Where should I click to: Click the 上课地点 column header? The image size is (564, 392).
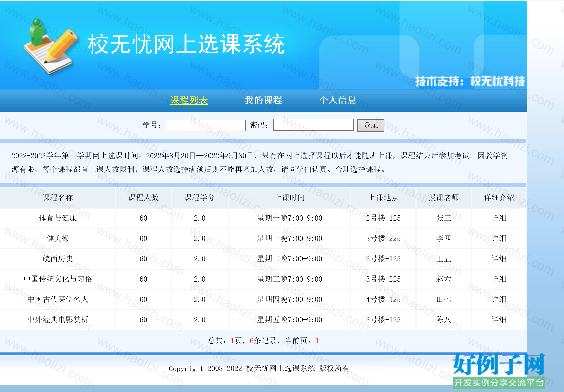383,198
